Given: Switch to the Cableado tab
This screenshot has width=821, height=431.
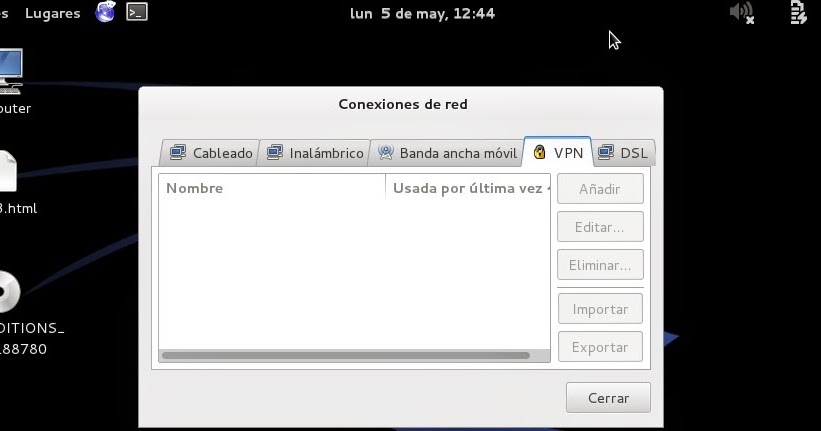Looking at the screenshot, I should coord(210,153).
